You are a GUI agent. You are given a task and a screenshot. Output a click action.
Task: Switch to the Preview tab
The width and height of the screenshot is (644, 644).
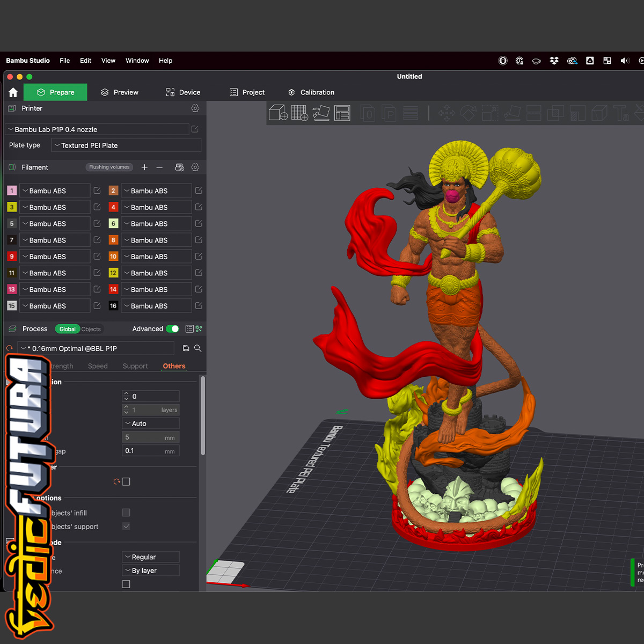pos(120,92)
